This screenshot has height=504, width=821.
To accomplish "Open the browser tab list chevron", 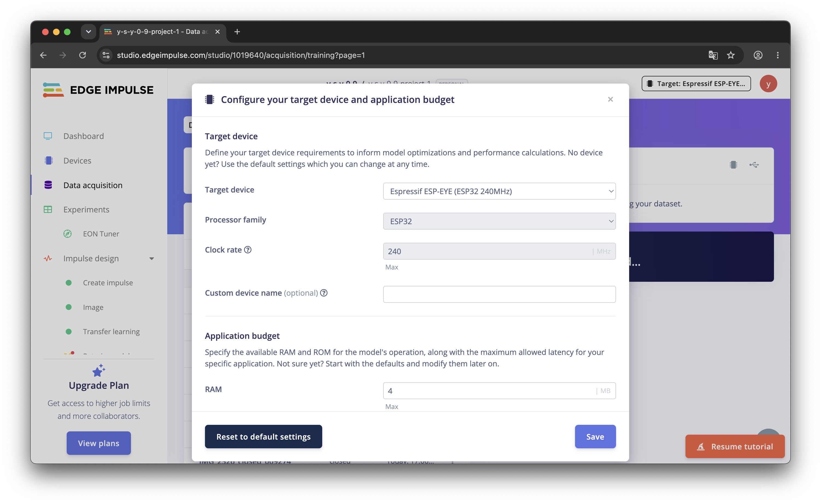I will (x=88, y=32).
